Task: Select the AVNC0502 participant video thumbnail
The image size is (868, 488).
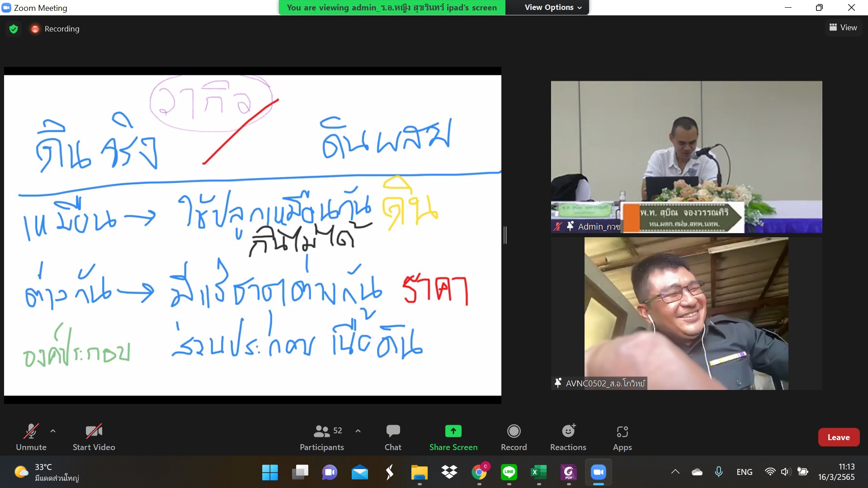Action: coord(686,313)
